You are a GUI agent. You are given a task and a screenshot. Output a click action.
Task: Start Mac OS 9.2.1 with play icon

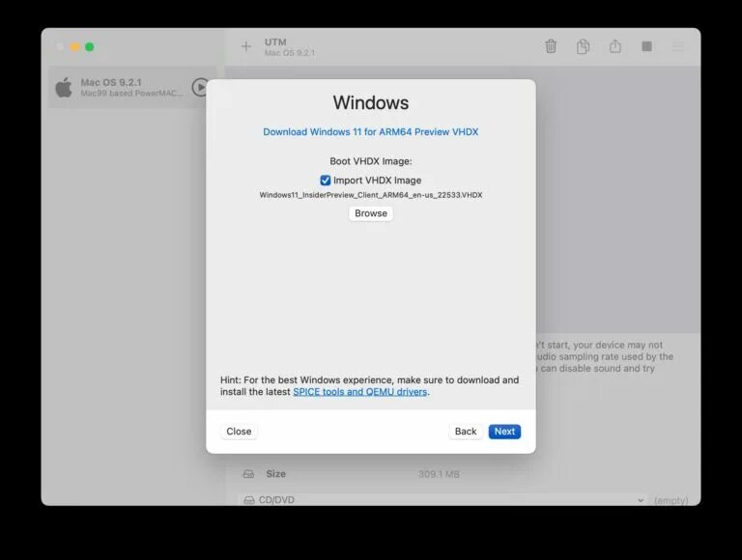[200, 87]
